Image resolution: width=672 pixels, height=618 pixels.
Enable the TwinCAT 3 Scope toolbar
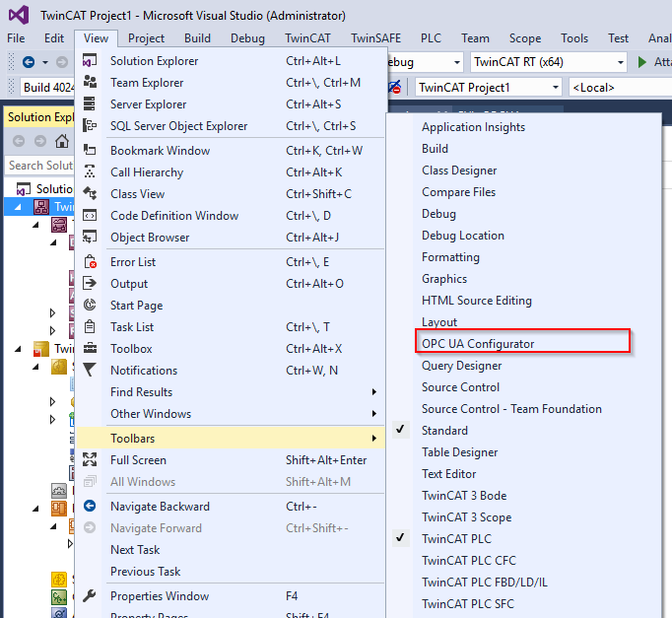[x=466, y=517]
